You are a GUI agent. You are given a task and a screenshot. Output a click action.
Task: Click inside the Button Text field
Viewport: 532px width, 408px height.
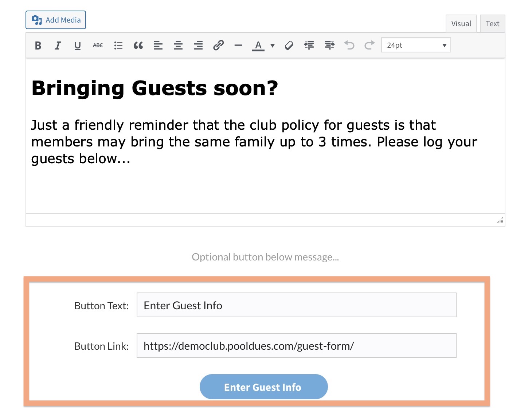tap(296, 305)
